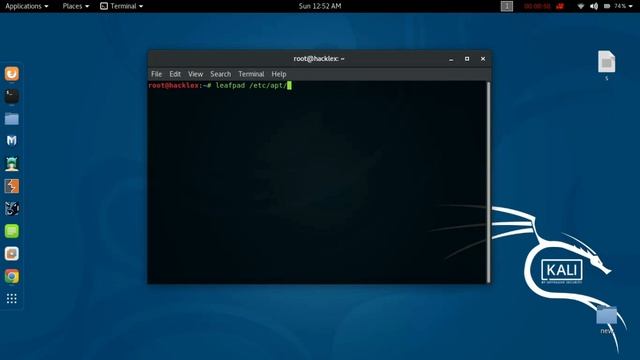Open the Search menu in terminal
This screenshot has width=640, height=360.
point(220,74)
